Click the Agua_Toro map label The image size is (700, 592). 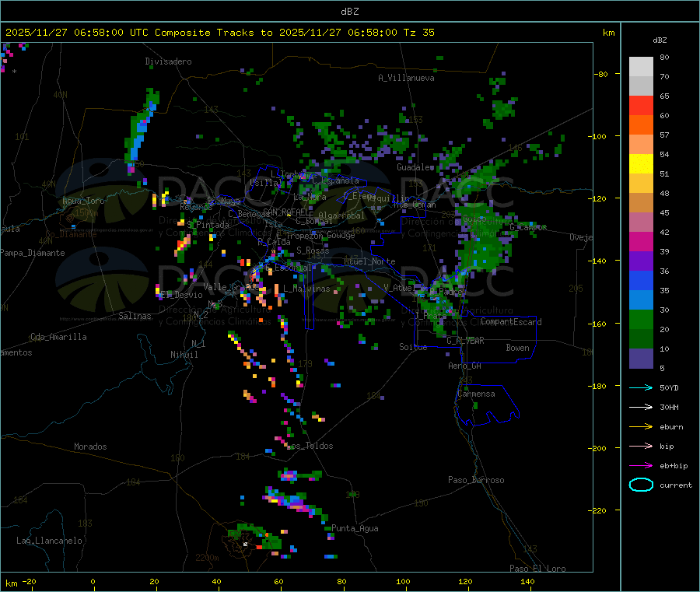(x=83, y=201)
